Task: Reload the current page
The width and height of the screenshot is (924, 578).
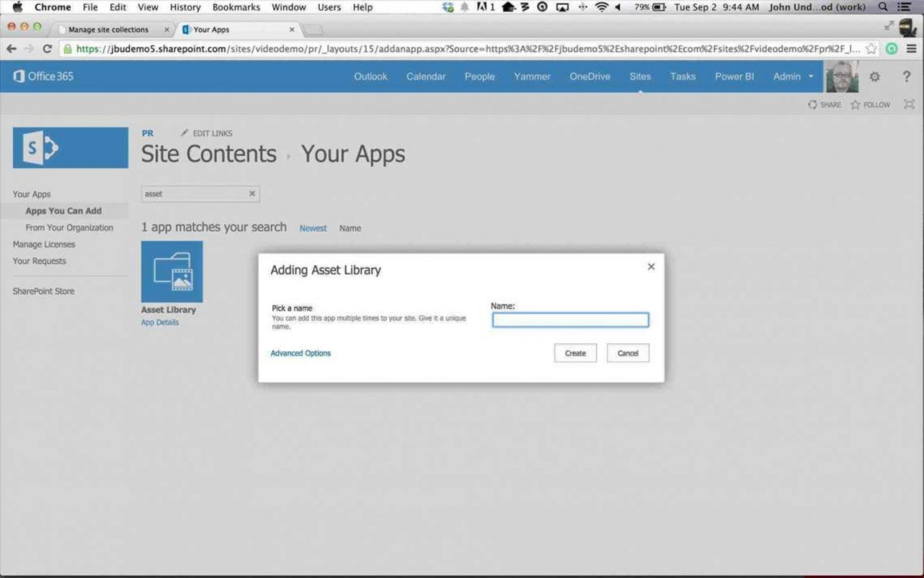Action: point(48,49)
